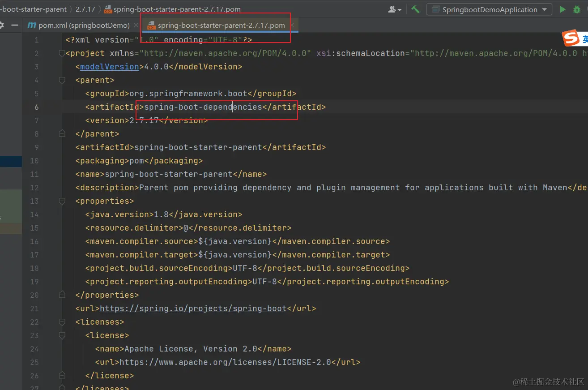Collapse the properties tag fold marker

(62, 201)
